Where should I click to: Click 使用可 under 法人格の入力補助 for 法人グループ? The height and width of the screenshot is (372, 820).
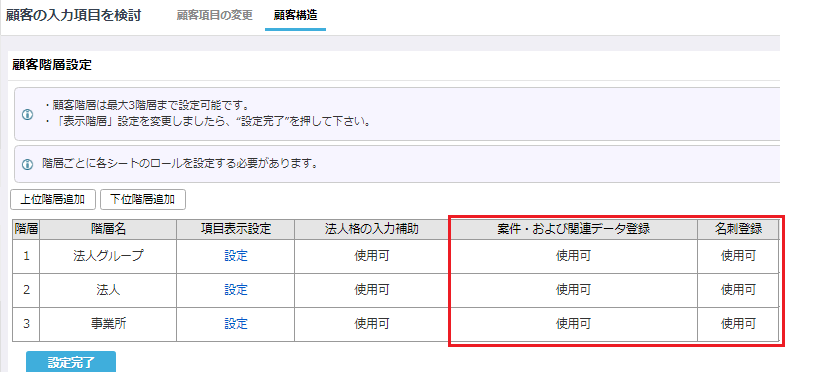coord(372,256)
